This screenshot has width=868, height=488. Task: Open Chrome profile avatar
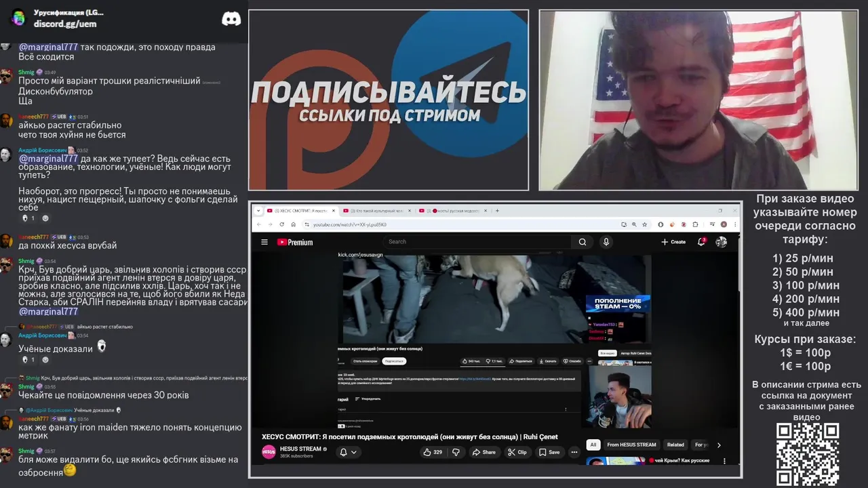(724, 224)
